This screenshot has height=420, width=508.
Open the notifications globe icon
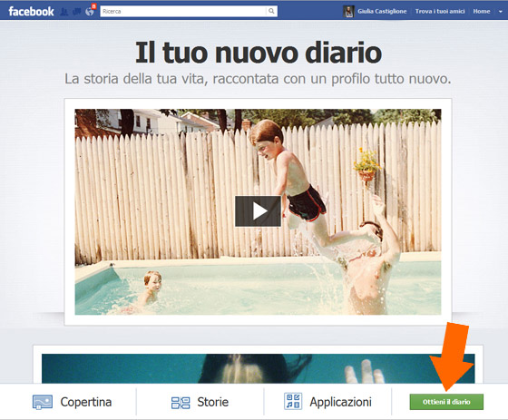click(x=90, y=12)
